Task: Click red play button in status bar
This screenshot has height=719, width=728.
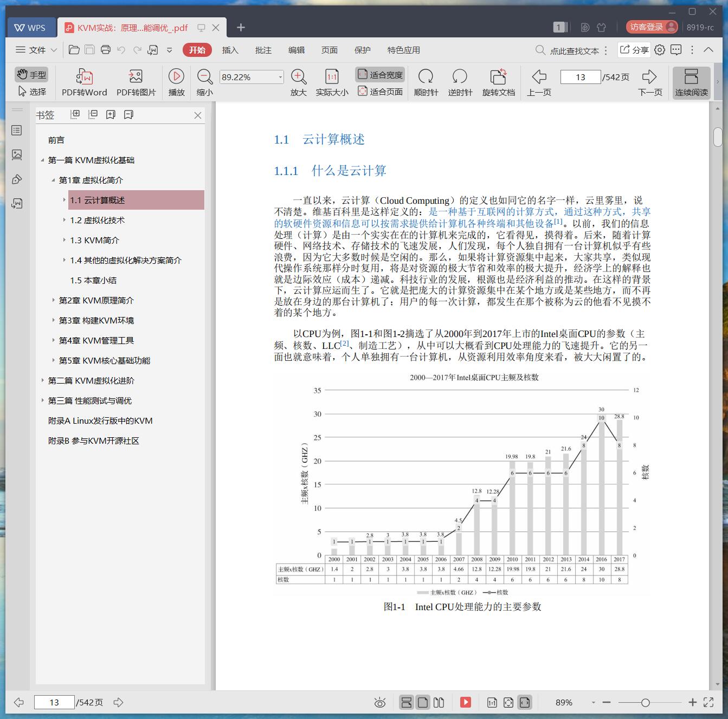Action: click(x=465, y=703)
